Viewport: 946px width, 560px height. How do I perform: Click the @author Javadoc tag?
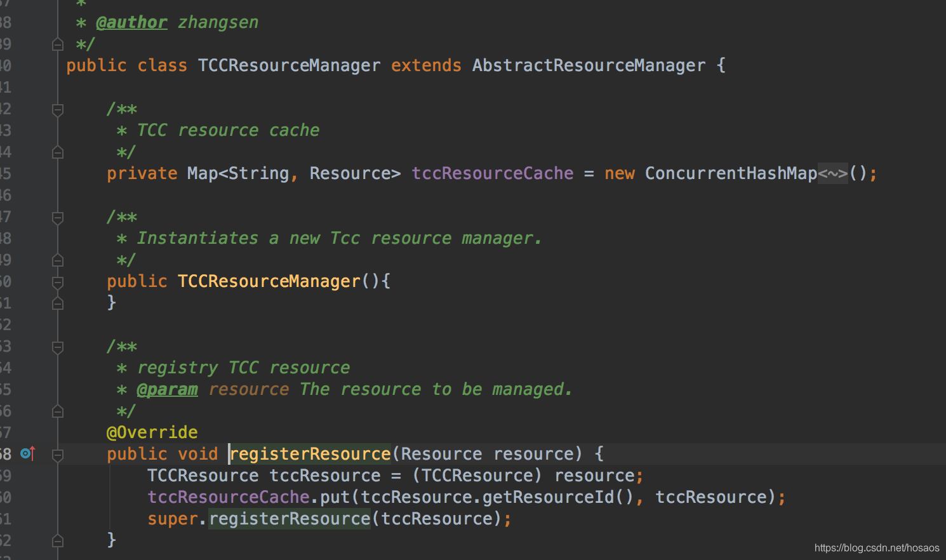(131, 22)
